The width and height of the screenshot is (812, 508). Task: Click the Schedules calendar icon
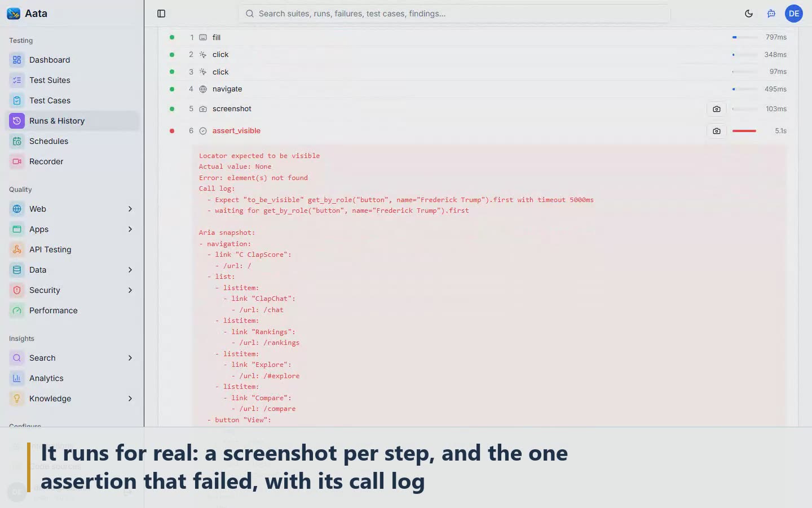coord(17,141)
